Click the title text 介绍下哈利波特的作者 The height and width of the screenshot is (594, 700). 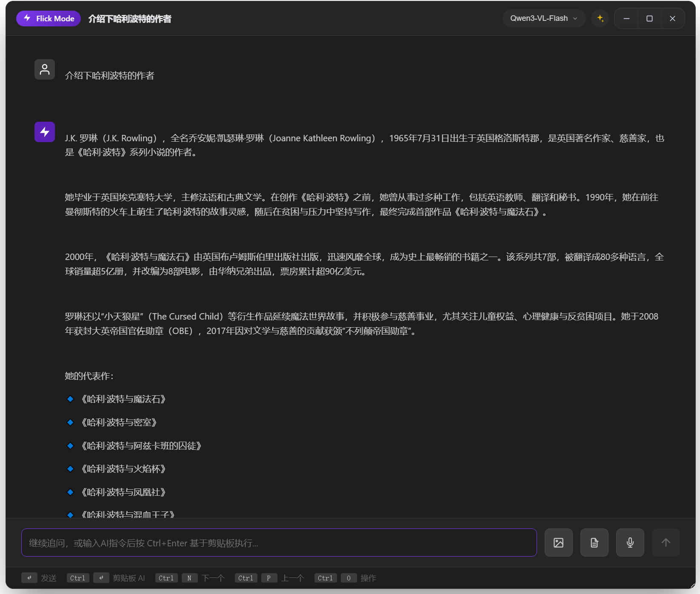click(130, 19)
